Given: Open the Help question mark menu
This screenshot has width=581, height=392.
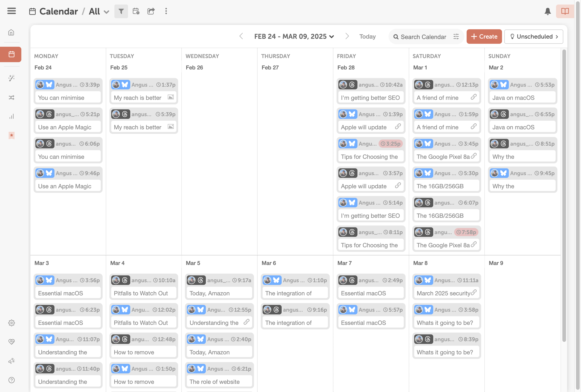Looking at the screenshot, I should (12, 380).
